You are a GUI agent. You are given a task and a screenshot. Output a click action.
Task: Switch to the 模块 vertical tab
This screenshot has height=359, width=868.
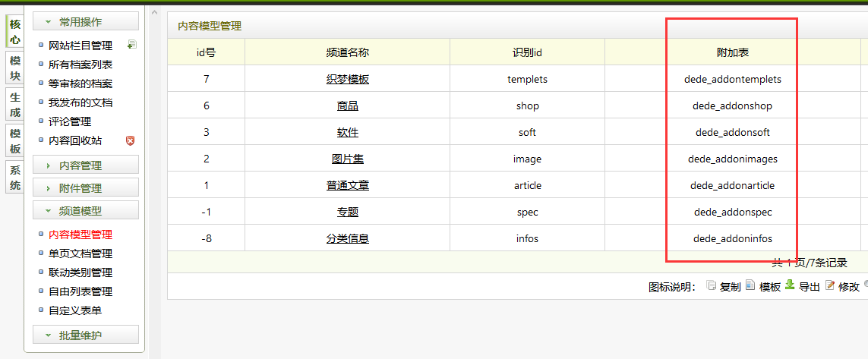(14, 68)
